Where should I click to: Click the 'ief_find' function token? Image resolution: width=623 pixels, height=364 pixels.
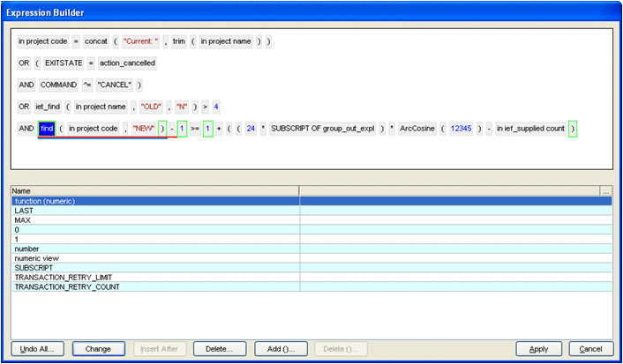(46, 107)
